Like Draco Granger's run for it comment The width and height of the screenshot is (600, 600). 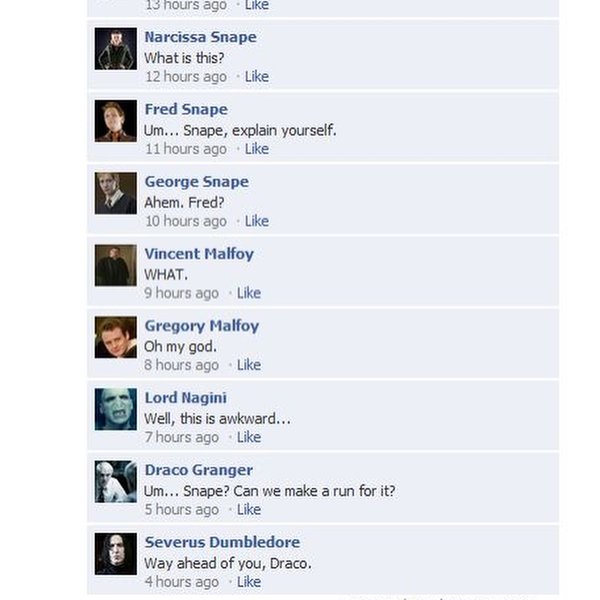249,509
